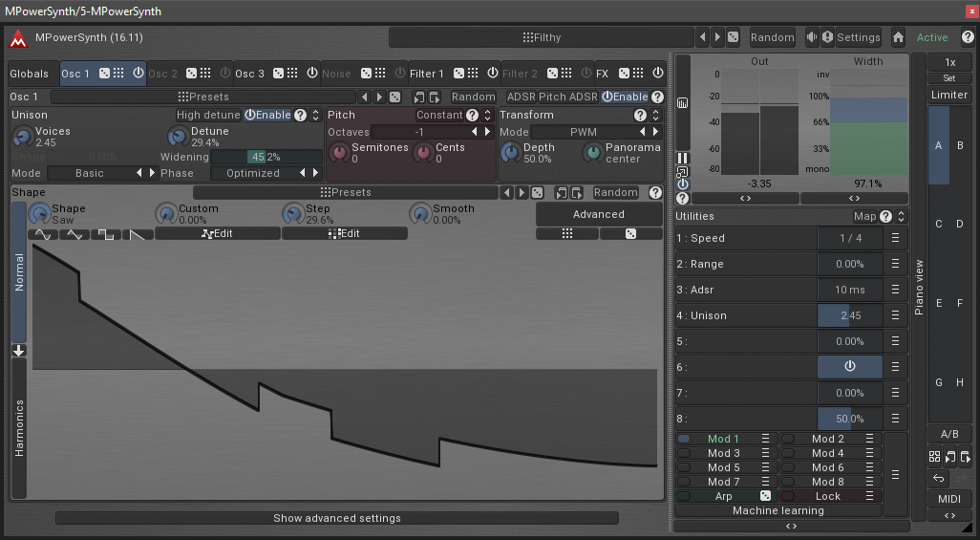Click the Advanced button

click(599, 215)
